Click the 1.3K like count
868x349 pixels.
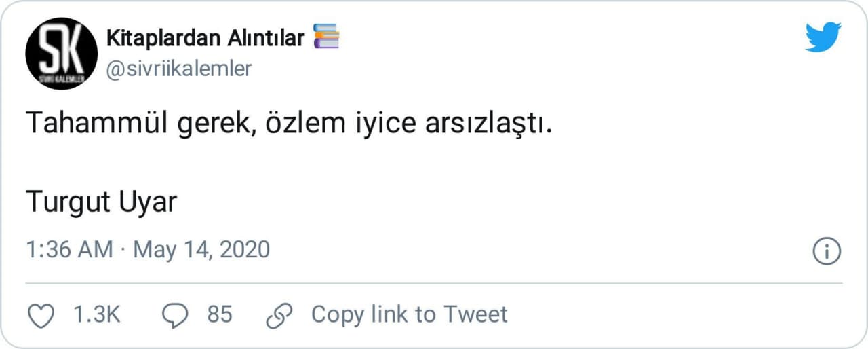click(x=96, y=315)
